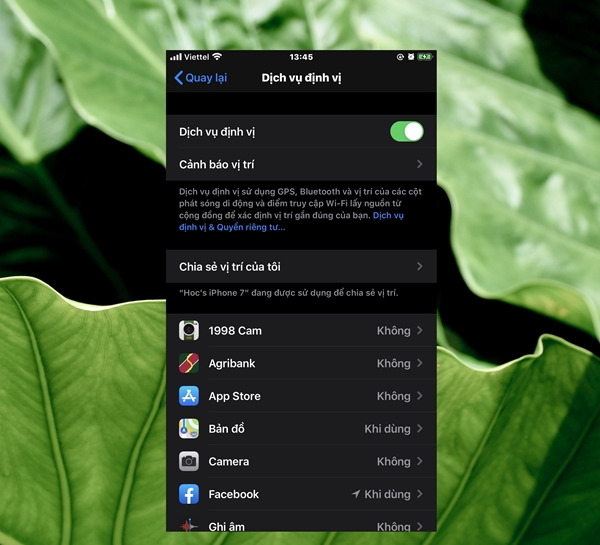600x545 pixels.
Task: Tap the battery charging indicator
Action: coord(425,57)
